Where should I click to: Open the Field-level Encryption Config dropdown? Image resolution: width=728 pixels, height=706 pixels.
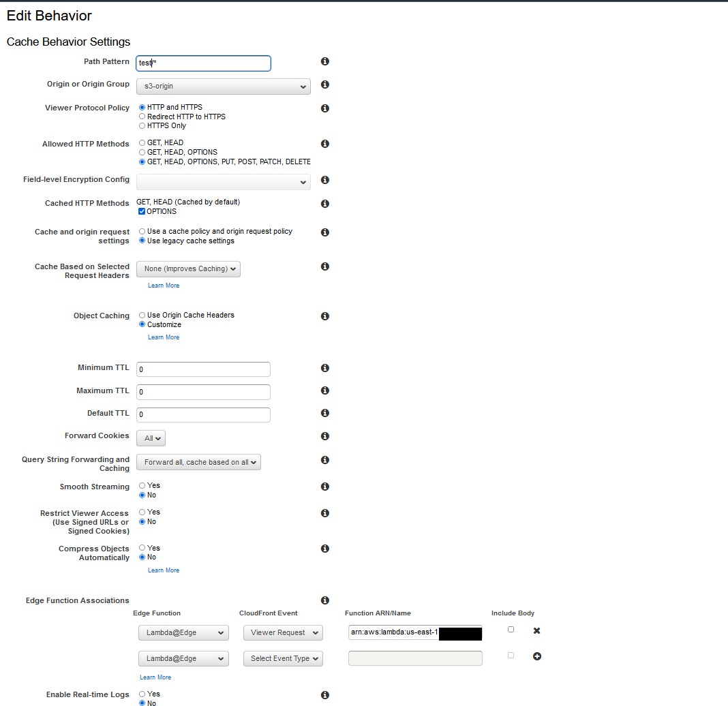223,181
